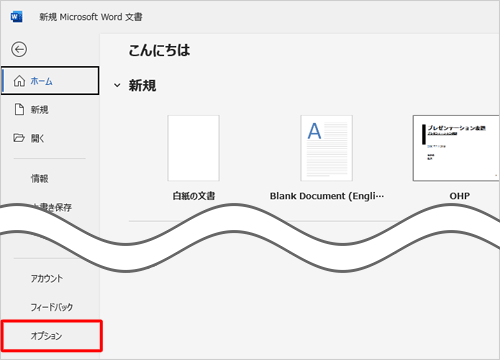Image resolution: width=500 pixels, height=360 pixels.
Task: Collapse the 新規 section chevron
Action: 117,85
